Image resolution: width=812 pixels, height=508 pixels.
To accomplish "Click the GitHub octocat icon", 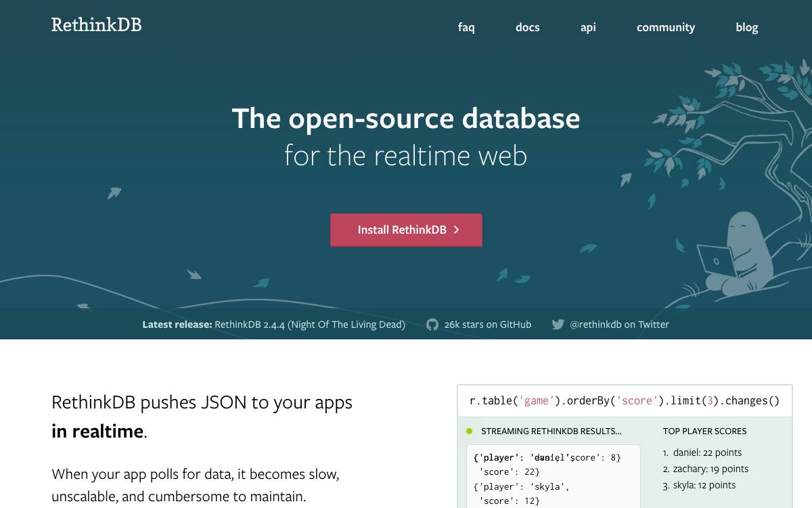I will (432, 324).
